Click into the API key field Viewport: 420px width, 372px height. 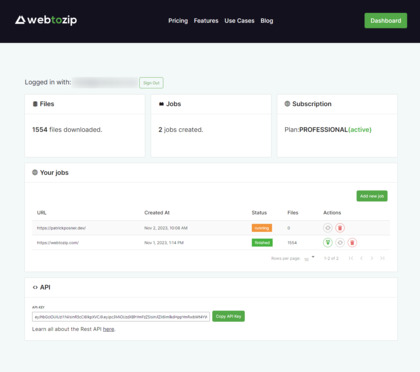coord(121,317)
